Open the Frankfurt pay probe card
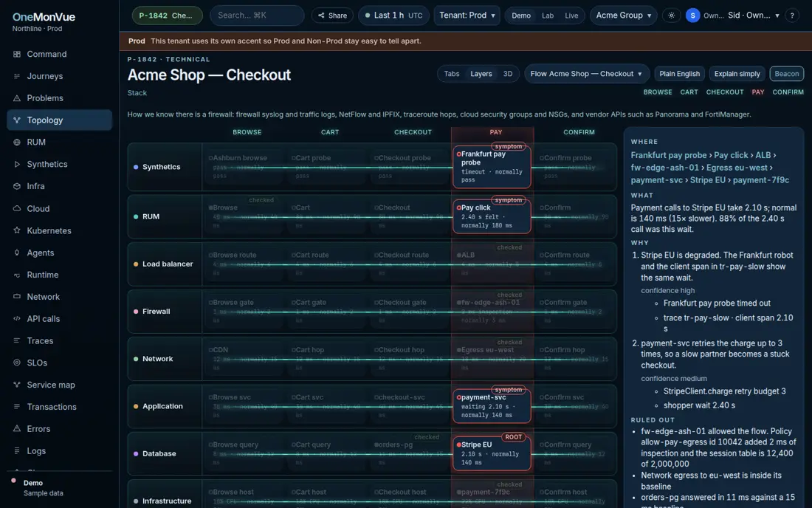This screenshot has width=812, height=508. 492,168
